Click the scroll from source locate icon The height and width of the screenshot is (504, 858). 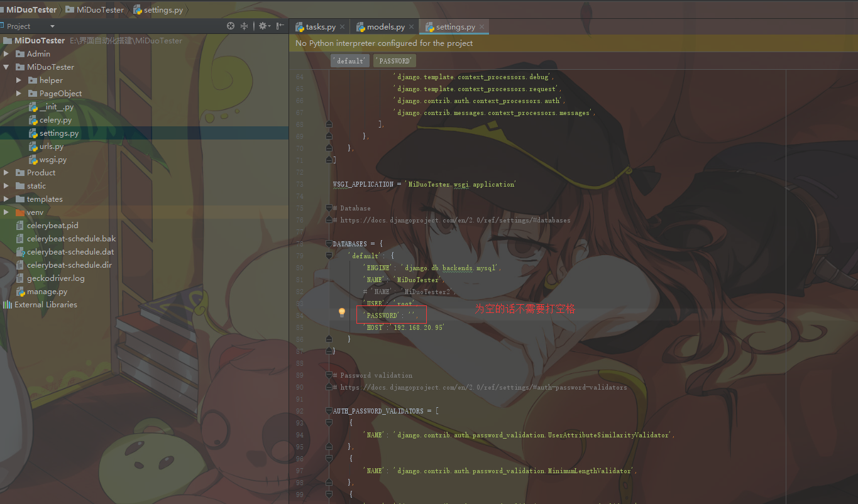(x=231, y=26)
